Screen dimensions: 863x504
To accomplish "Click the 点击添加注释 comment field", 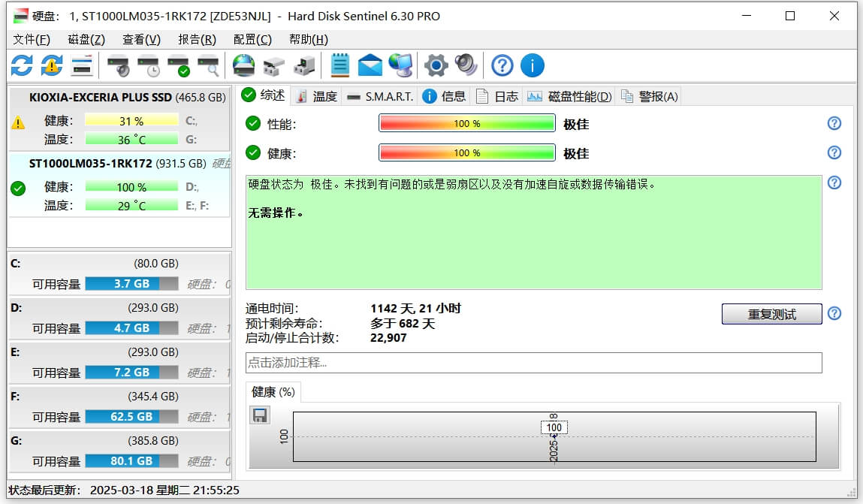I will click(533, 363).
